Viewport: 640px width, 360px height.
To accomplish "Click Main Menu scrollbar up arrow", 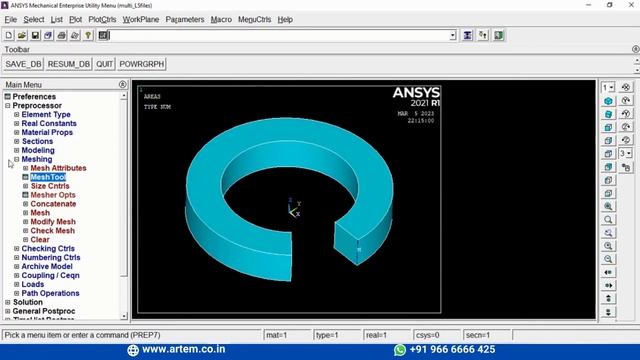I will (124, 96).
